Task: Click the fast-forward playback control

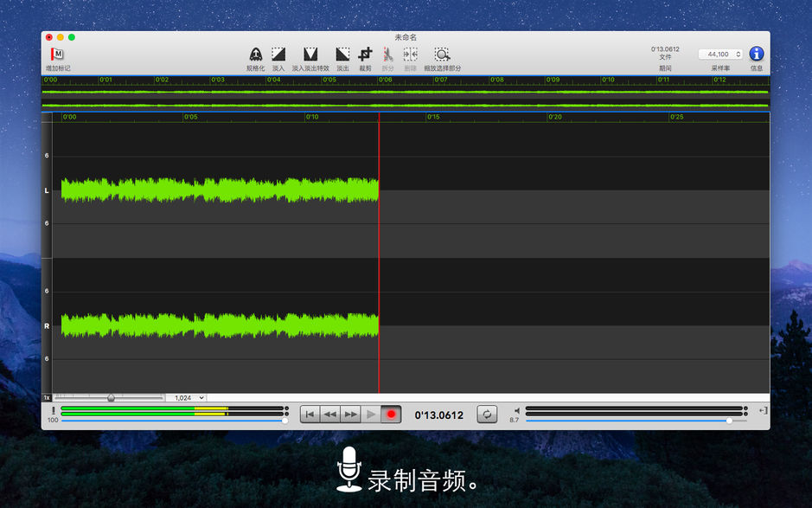Action: click(349, 414)
